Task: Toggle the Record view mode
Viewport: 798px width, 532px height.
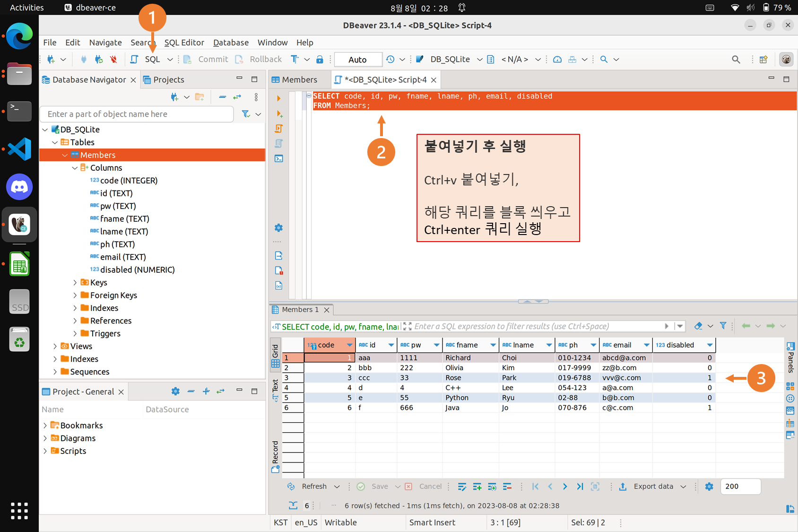Action: [x=275, y=457]
